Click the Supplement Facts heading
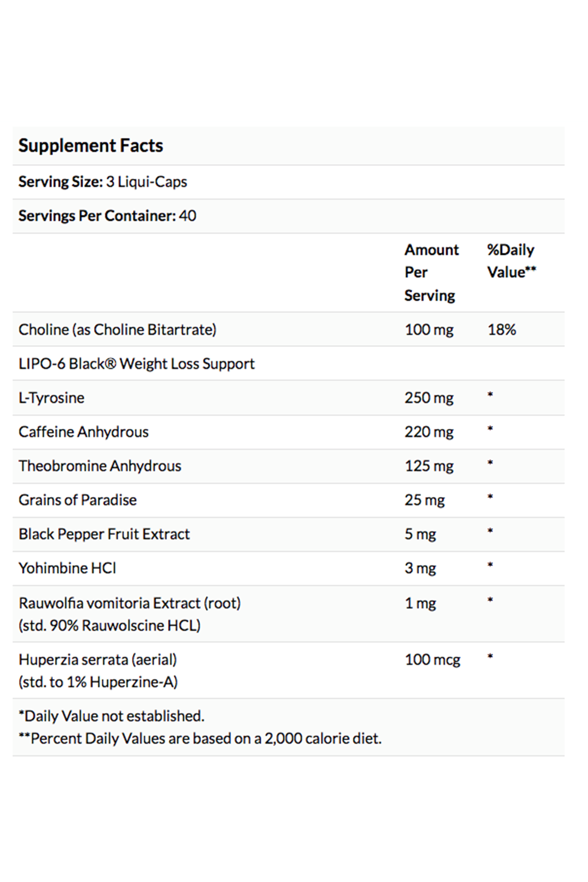Image resolution: width=588 pixels, height=882 pixels. pos(91,146)
